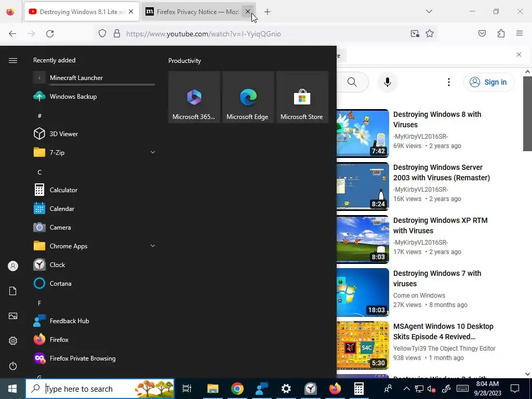Open the Firefox application menu
This screenshot has height=399, width=532.
coord(520,33)
